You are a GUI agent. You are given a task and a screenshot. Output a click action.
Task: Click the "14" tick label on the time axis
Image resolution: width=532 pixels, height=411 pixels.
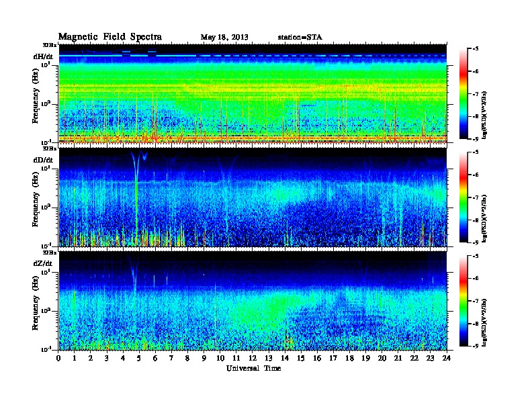[x=285, y=358]
